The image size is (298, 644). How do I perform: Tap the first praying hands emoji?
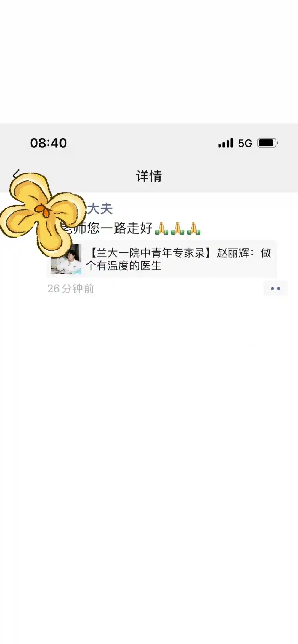(162, 228)
